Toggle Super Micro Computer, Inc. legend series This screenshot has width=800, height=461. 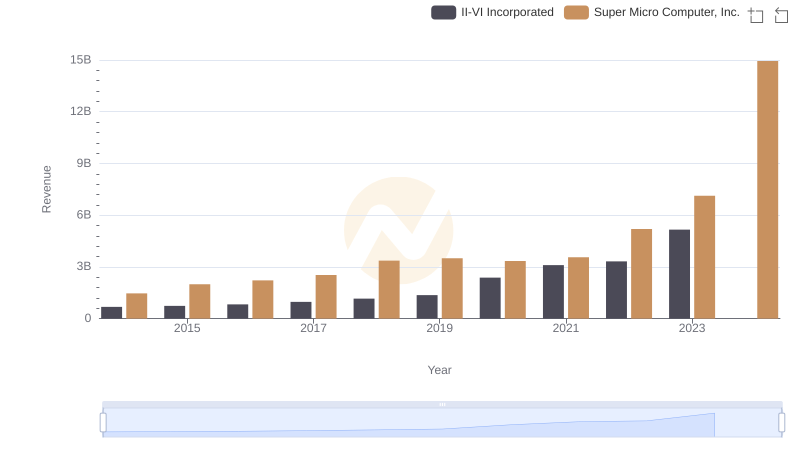click(x=652, y=12)
